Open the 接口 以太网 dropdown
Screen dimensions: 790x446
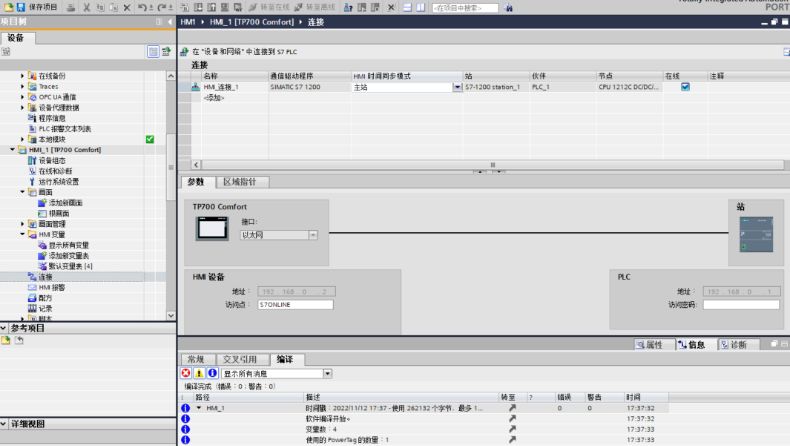point(313,235)
